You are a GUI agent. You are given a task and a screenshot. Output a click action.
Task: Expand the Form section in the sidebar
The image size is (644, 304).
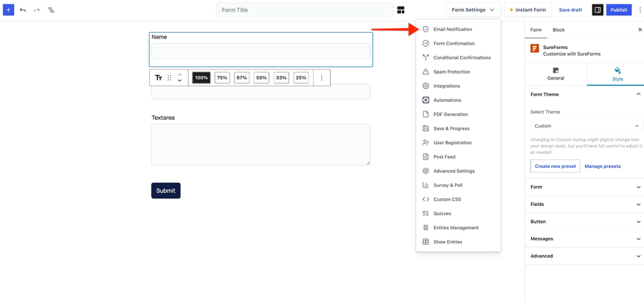pyautogui.click(x=584, y=187)
